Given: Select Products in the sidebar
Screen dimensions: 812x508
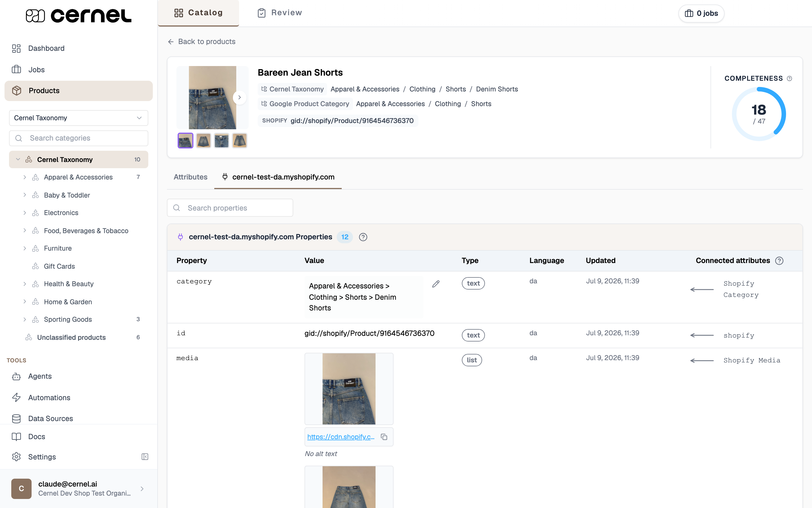Looking at the screenshot, I should coord(78,91).
